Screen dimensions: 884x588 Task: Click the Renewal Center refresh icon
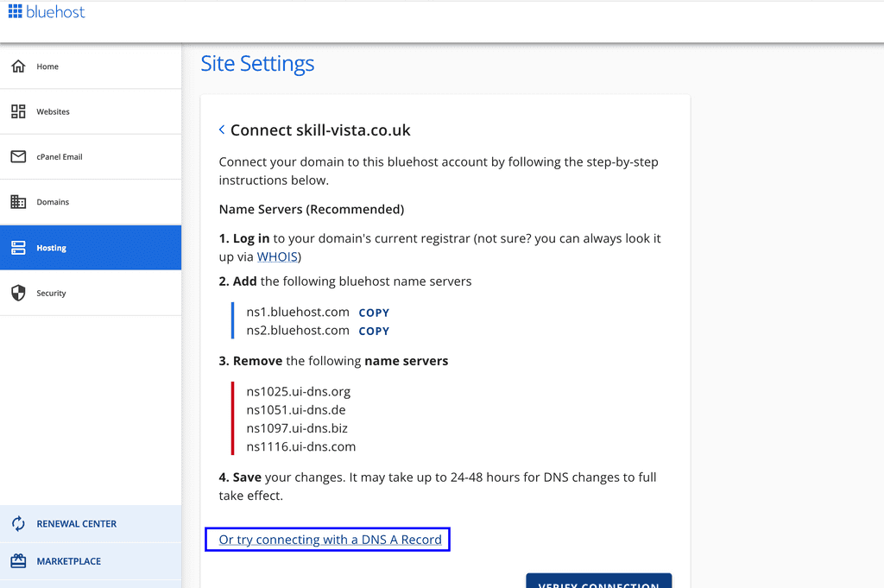[18, 524]
